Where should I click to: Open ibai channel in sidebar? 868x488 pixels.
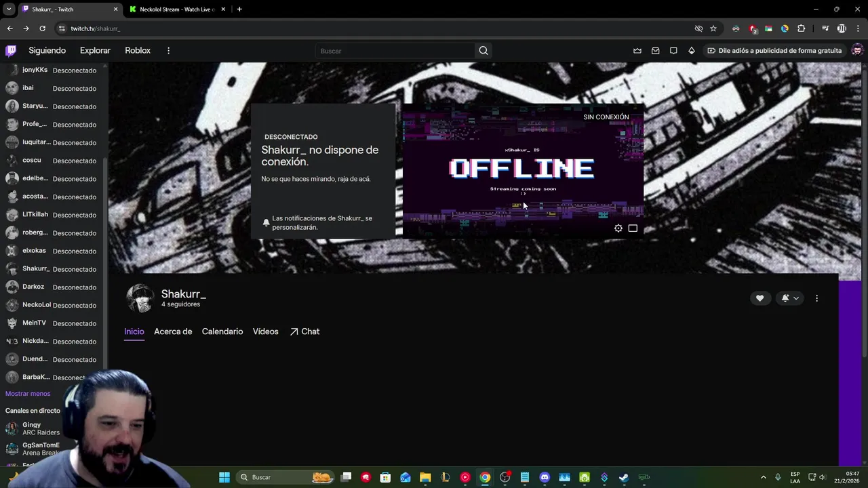52,88
